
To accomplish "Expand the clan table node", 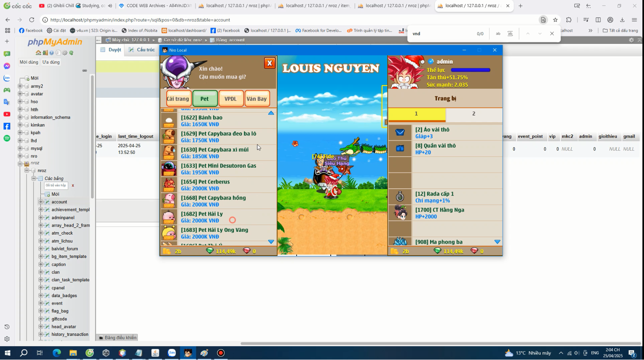I will (41, 272).
